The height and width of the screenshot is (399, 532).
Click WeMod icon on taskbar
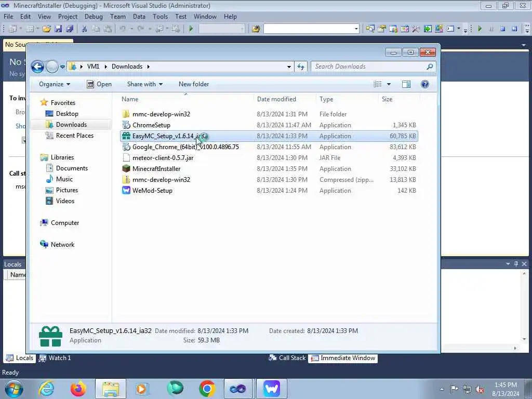[x=271, y=389]
